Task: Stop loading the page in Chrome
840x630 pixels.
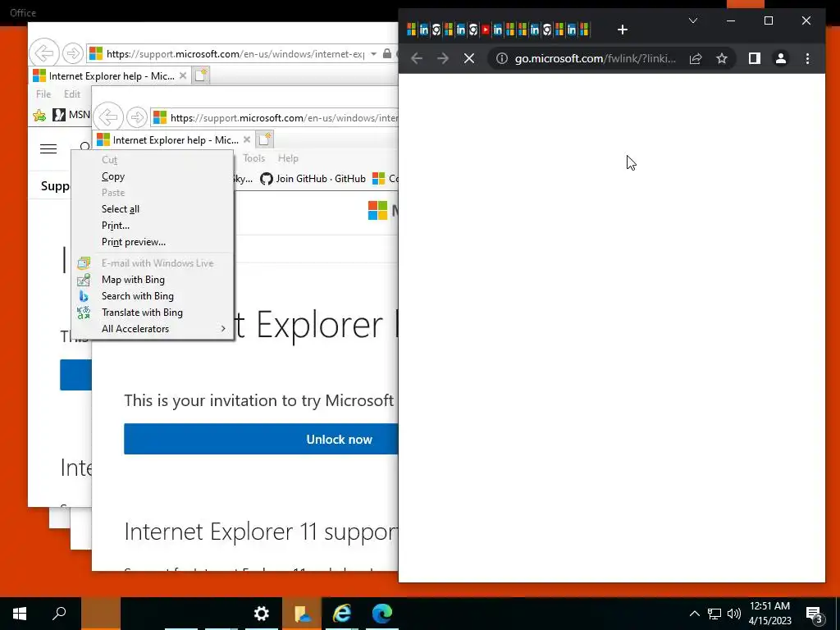Action: point(469,58)
